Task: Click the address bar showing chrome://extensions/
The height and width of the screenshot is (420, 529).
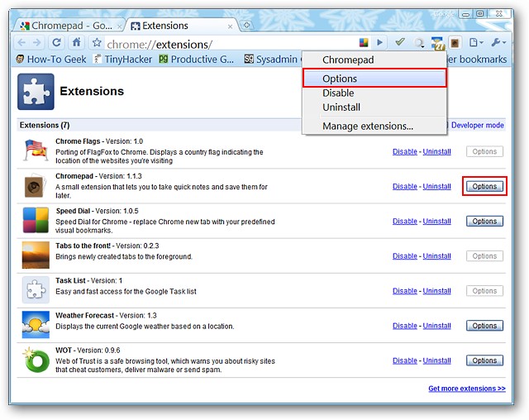Action: click(230, 44)
